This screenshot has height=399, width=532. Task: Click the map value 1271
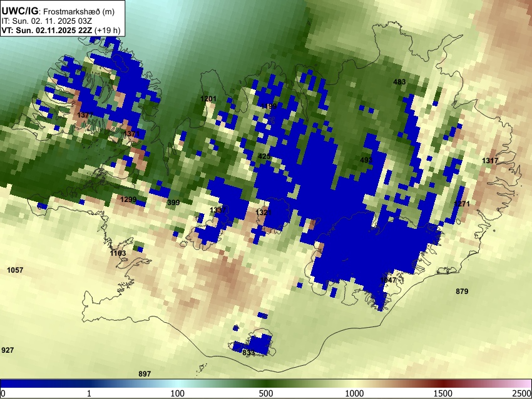462,204
